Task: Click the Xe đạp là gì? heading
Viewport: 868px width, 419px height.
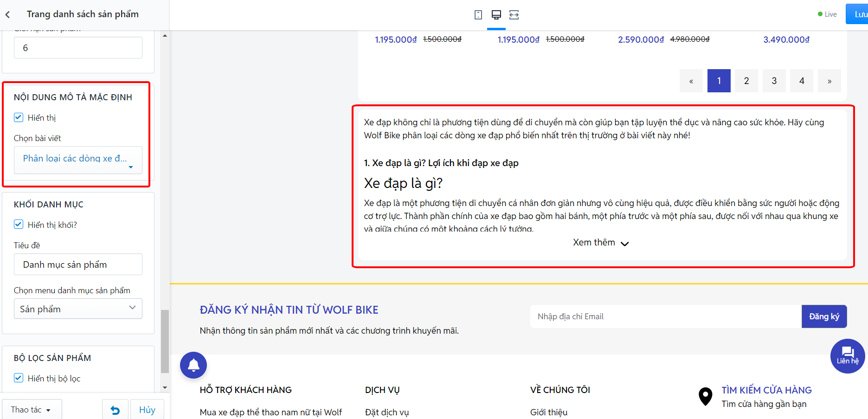Action: 403,183
